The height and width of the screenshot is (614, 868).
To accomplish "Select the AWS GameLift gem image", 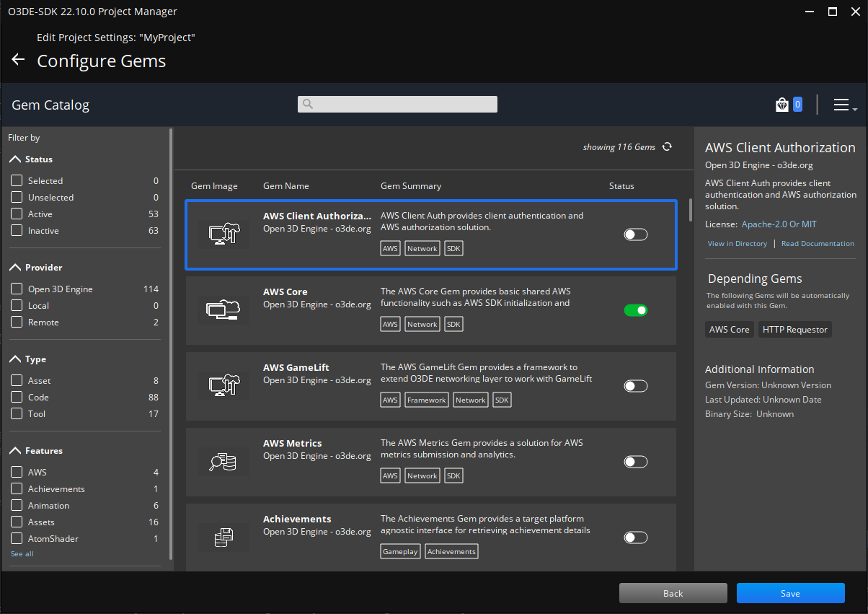I will [223, 386].
